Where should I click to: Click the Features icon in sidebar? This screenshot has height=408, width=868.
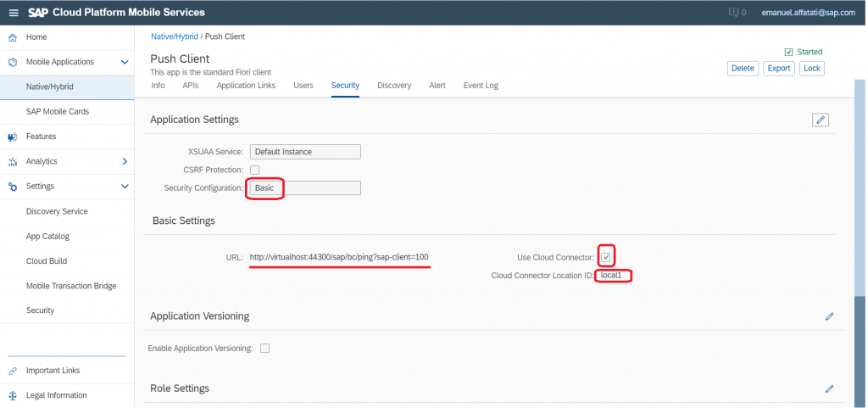[x=13, y=137]
